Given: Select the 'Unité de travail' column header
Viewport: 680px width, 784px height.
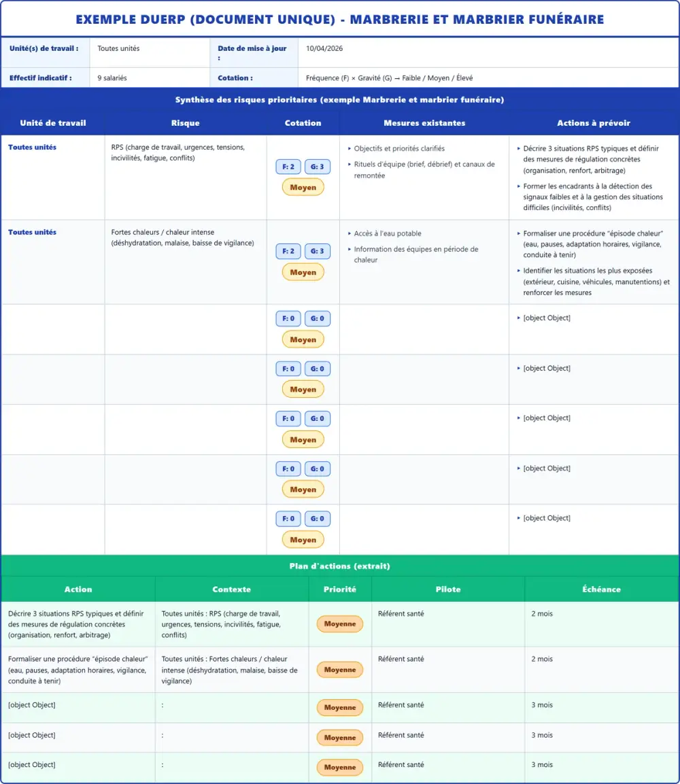Looking at the screenshot, I should pyautogui.click(x=53, y=123).
